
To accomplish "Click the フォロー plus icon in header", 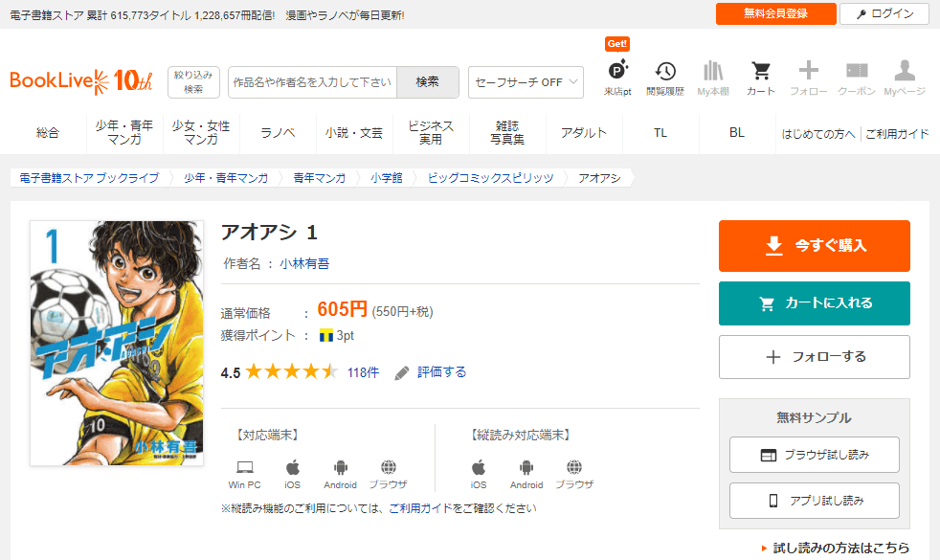I will [x=809, y=78].
